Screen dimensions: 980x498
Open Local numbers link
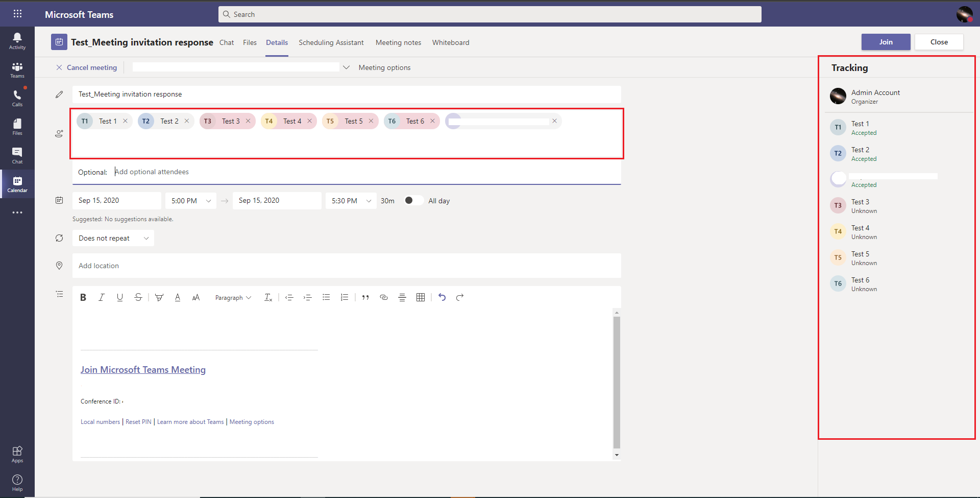click(100, 422)
